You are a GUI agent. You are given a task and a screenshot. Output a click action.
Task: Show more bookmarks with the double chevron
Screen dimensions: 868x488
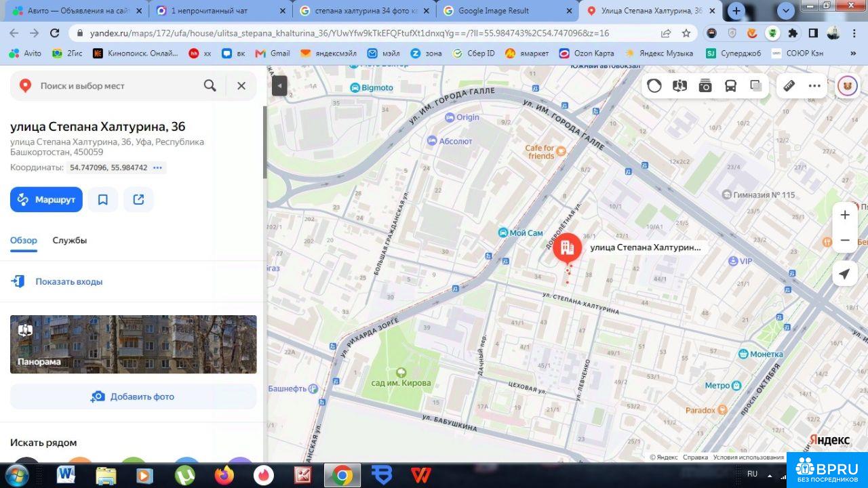tap(853, 54)
